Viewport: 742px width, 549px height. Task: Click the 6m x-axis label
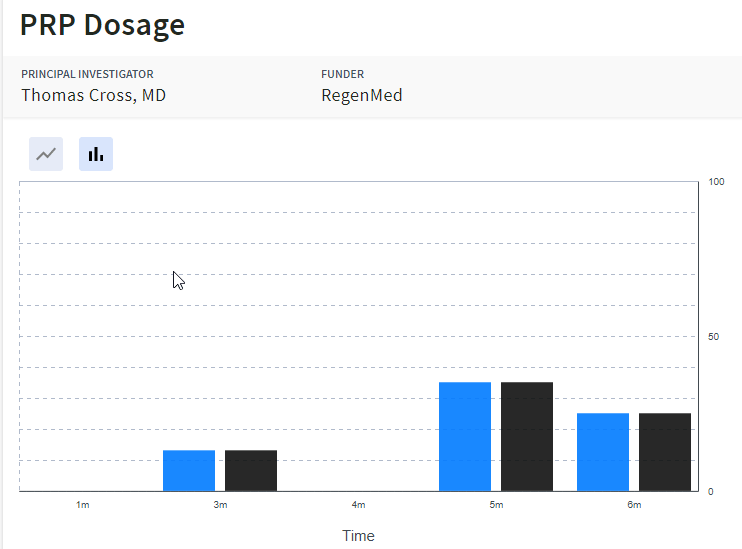click(634, 505)
